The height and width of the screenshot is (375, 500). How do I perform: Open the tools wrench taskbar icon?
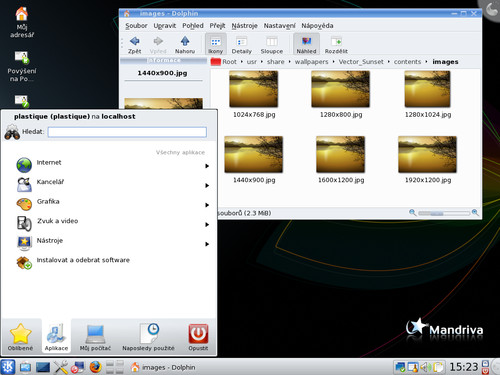point(61,367)
